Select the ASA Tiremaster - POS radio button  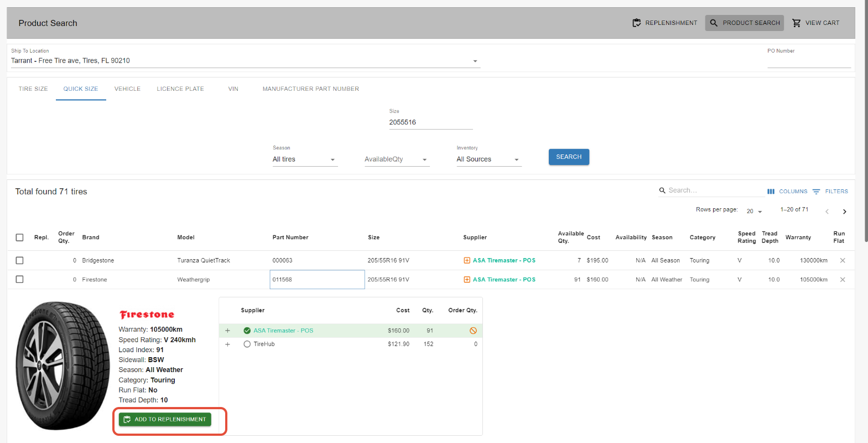pos(247,331)
